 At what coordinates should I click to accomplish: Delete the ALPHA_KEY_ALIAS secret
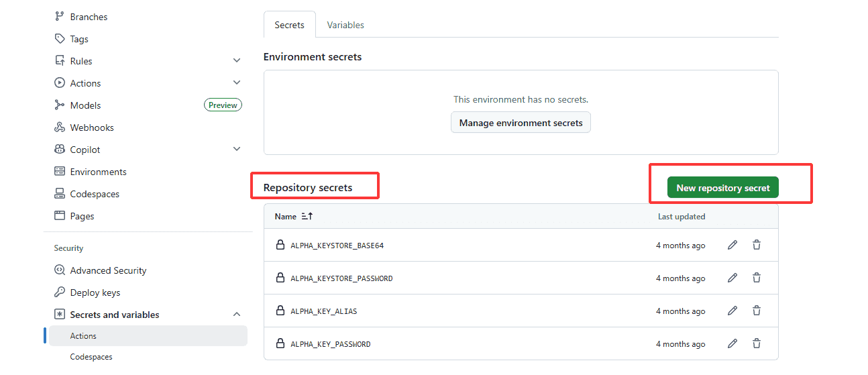757,311
